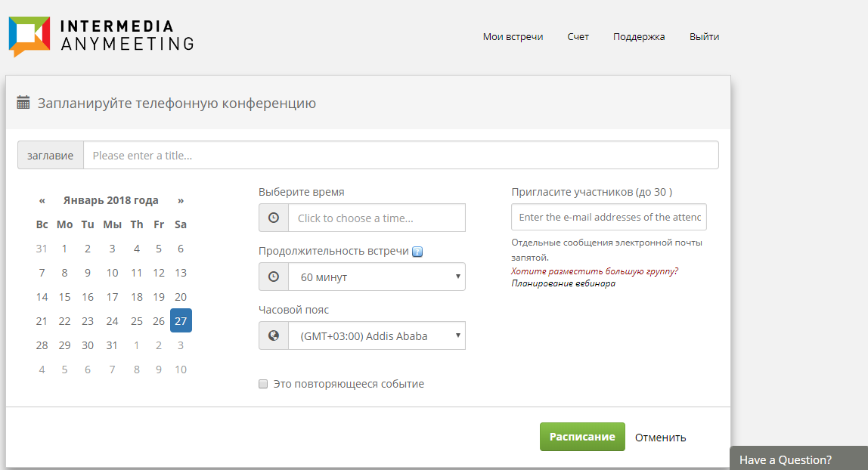Open the Поддержка menu item
The height and width of the screenshot is (470, 868).
click(x=639, y=36)
